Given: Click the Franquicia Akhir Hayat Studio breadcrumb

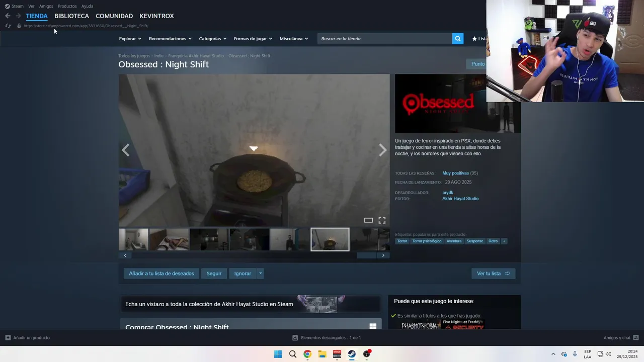Looking at the screenshot, I should pyautogui.click(x=196, y=56).
